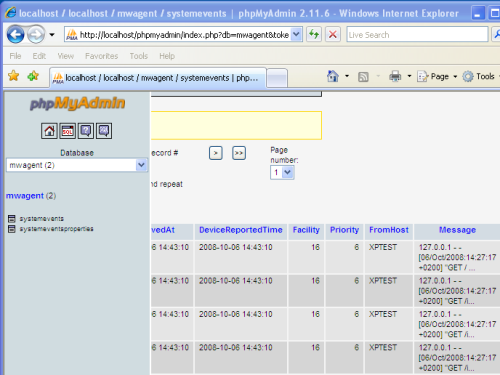Click the Live Search input field
This screenshot has height=375, width=500.
point(417,35)
